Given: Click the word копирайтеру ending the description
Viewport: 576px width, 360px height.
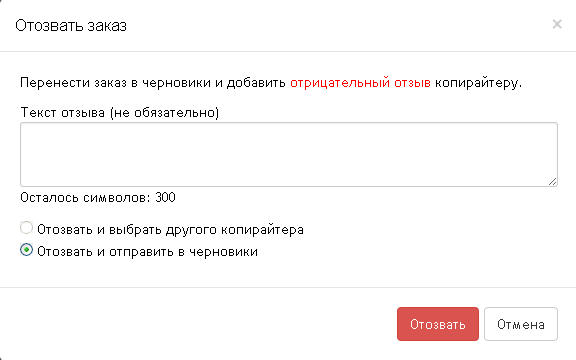Looking at the screenshot, I should pos(478,83).
